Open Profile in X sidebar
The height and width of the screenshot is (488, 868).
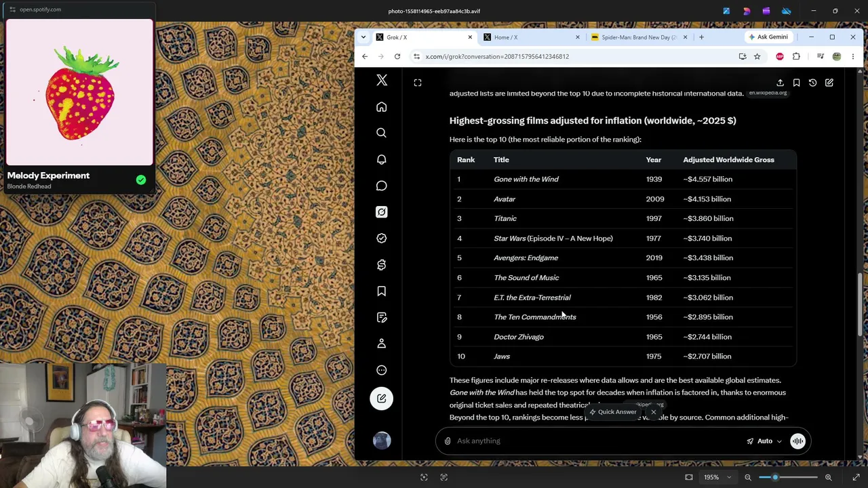(382, 344)
